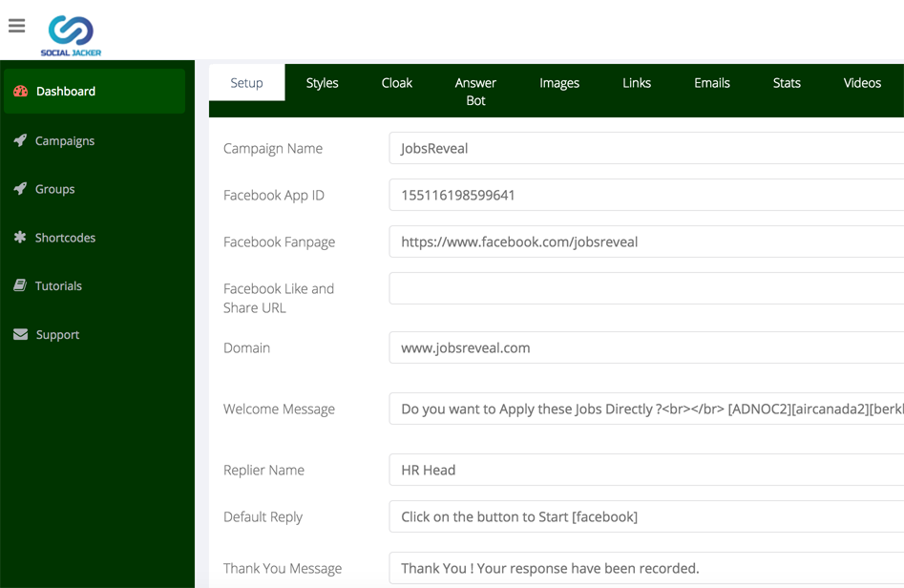Click the Default Reply label
The height and width of the screenshot is (588, 904).
tap(263, 517)
